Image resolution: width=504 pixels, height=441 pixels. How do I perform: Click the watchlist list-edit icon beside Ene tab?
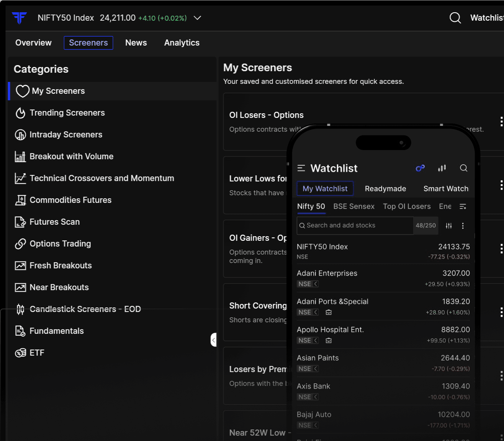pos(463,207)
